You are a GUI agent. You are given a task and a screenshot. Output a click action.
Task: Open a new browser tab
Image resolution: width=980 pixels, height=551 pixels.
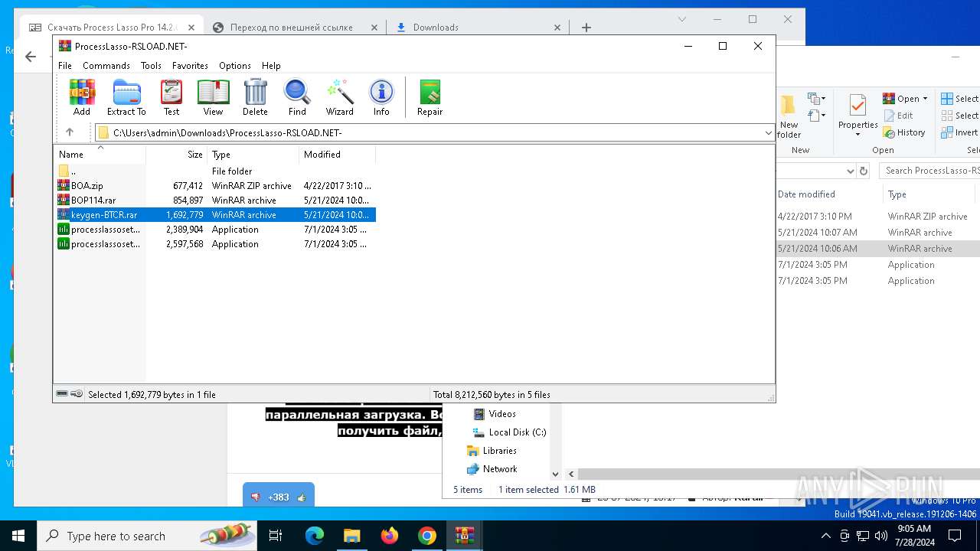586,28
